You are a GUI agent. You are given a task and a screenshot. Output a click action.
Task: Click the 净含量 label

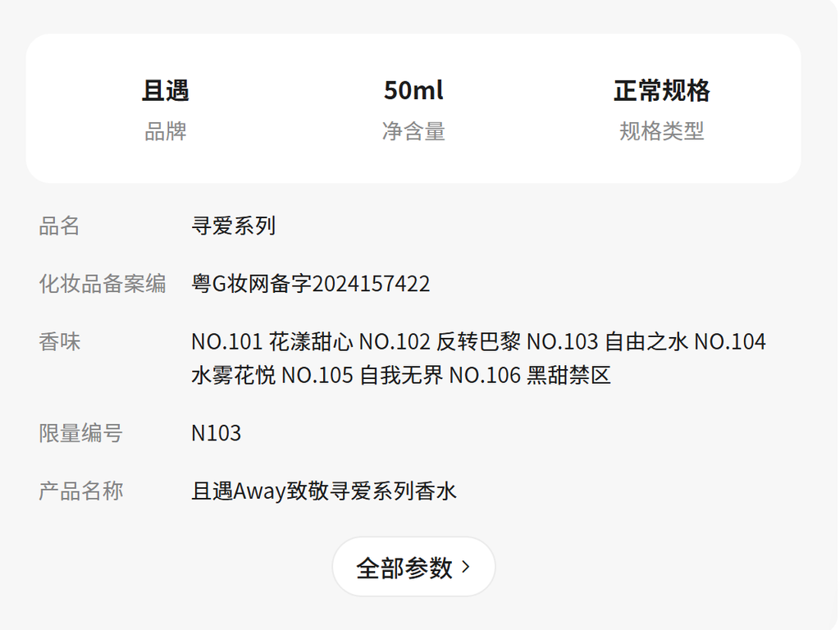coord(413,131)
